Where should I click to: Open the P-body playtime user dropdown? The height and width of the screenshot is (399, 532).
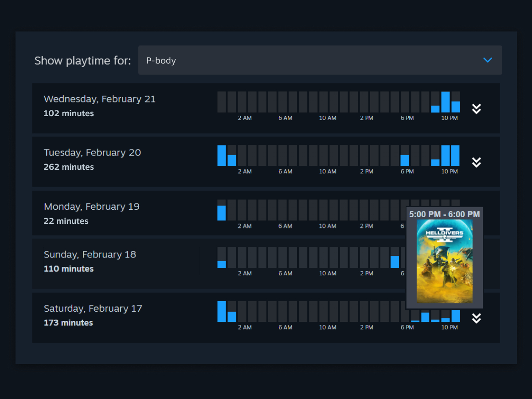(320, 60)
